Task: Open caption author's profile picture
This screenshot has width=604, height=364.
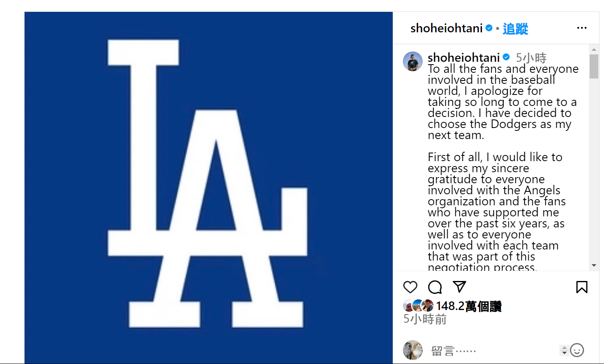Action: [413, 61]
